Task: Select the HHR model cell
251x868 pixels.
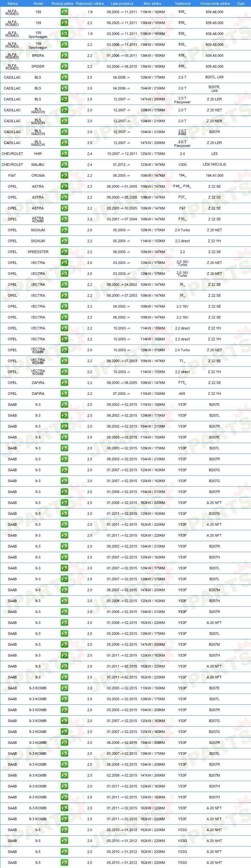Action: coord(38,154)
